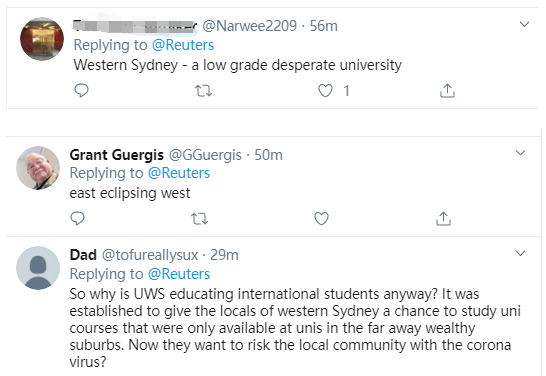This screenshot has height=376, width=546.
Task: View Grant Guergis's profile picture
Action: coord(38,168)
